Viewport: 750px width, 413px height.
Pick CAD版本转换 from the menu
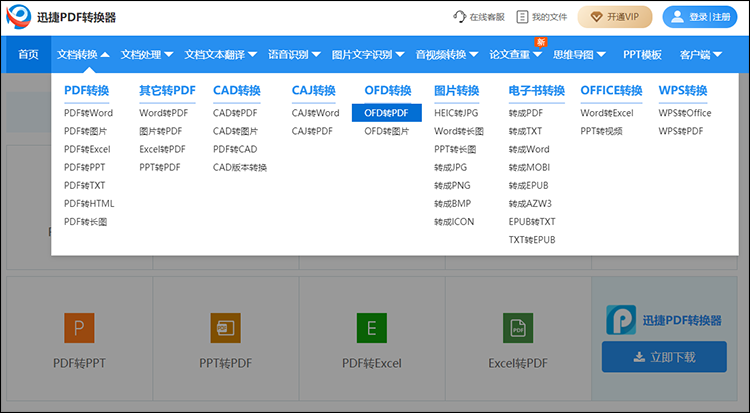[240, 167]
